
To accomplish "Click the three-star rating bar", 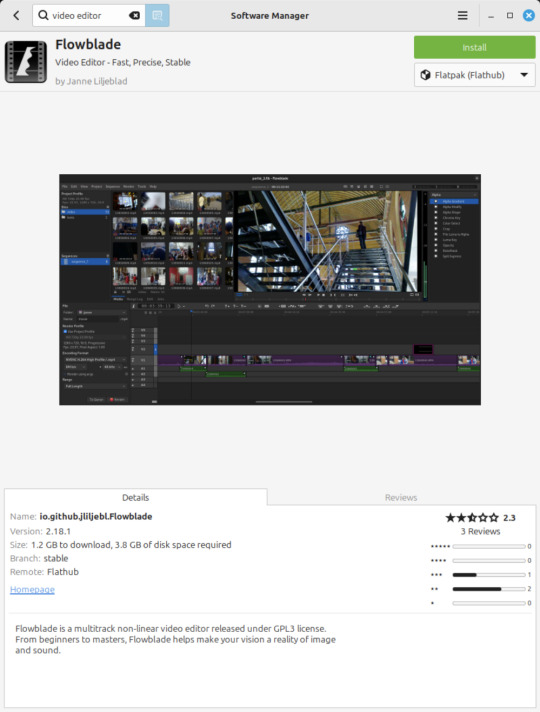I will coord(489,574).
